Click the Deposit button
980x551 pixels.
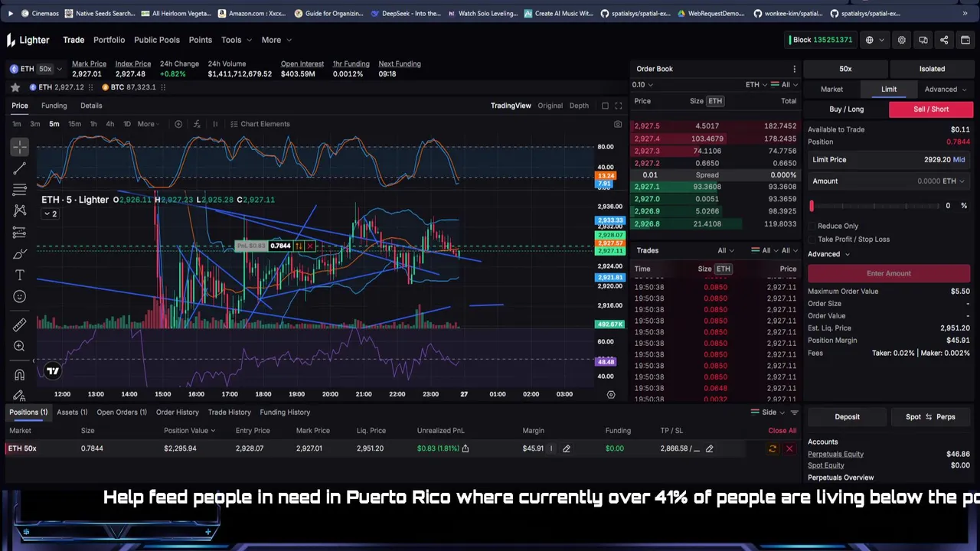847,417
